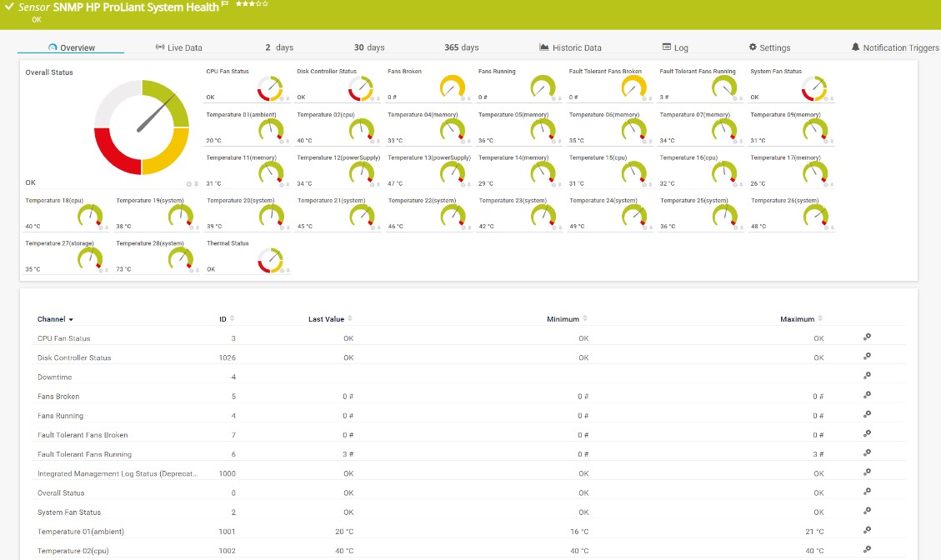Click the priority flag icon beside sensor name

(226, 5)
